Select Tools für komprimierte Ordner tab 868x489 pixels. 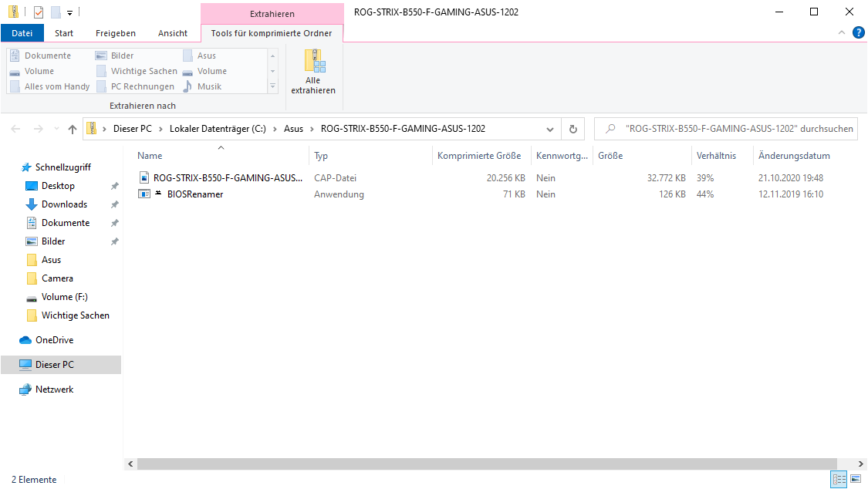point(272,33)
